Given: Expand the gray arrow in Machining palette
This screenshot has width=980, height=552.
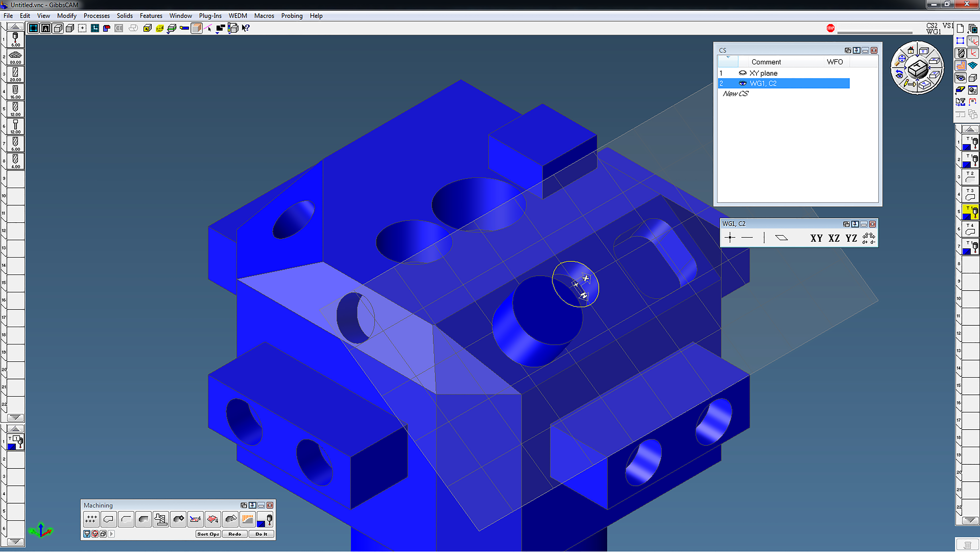Looking at the screenshot, I should pos(111,534).
